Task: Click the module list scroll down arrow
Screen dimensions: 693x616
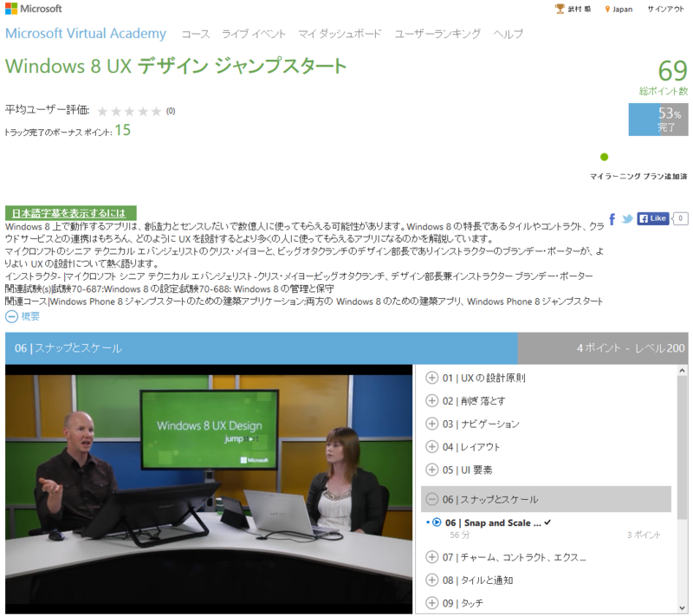Action: point(683,607)
